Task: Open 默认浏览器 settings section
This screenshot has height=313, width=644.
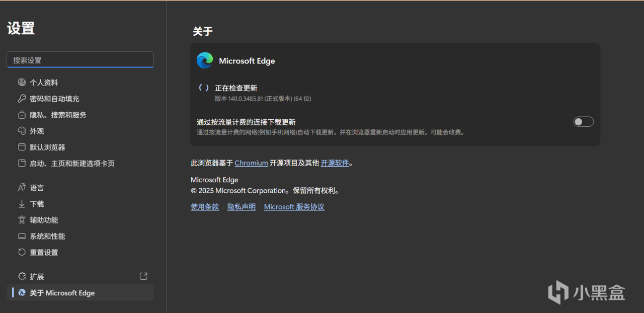Action: tap(47, 147)
